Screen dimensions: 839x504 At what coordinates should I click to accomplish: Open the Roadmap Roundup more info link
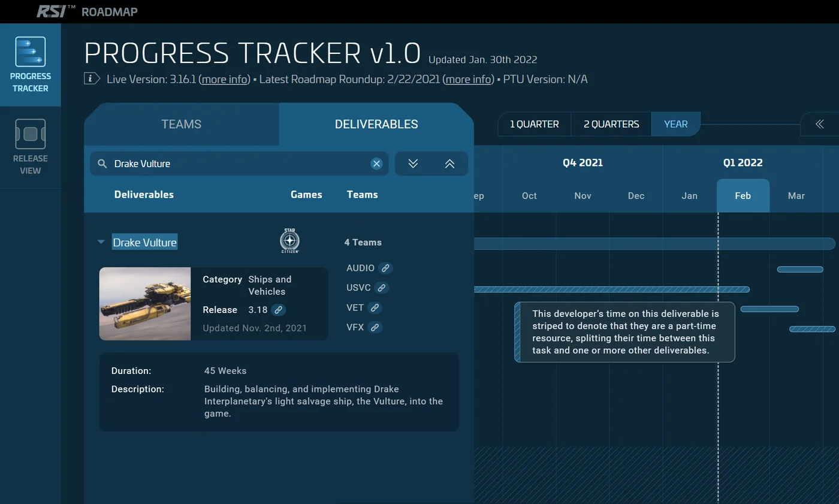pos(468,79)
